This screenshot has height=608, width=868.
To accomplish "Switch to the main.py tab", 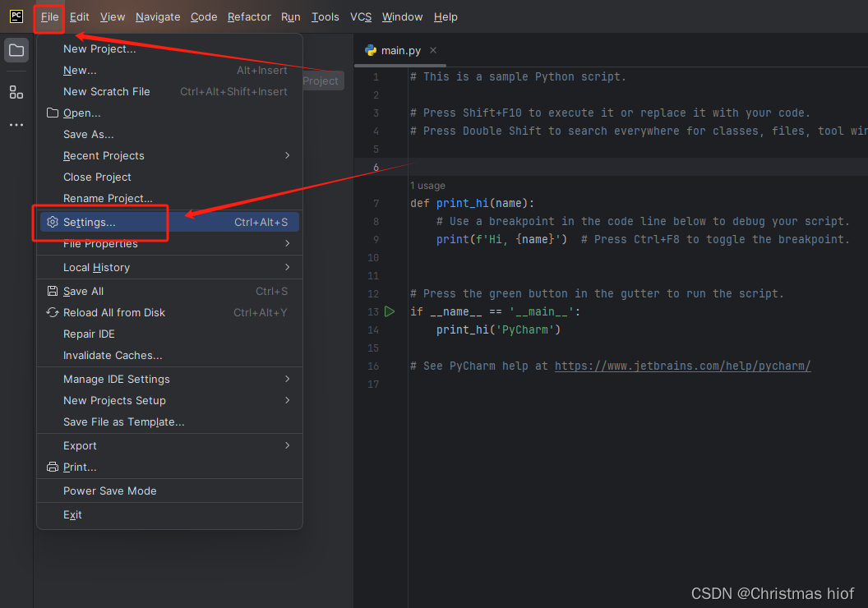I will coord(401,50).
